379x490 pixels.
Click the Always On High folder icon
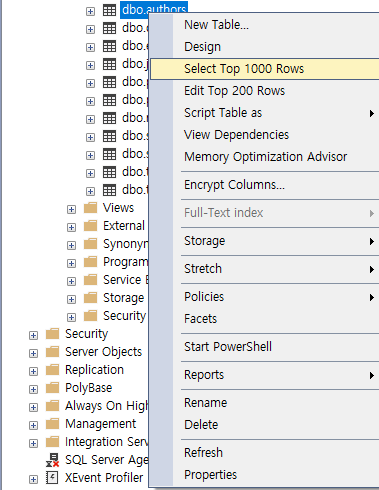click(52, 406)
